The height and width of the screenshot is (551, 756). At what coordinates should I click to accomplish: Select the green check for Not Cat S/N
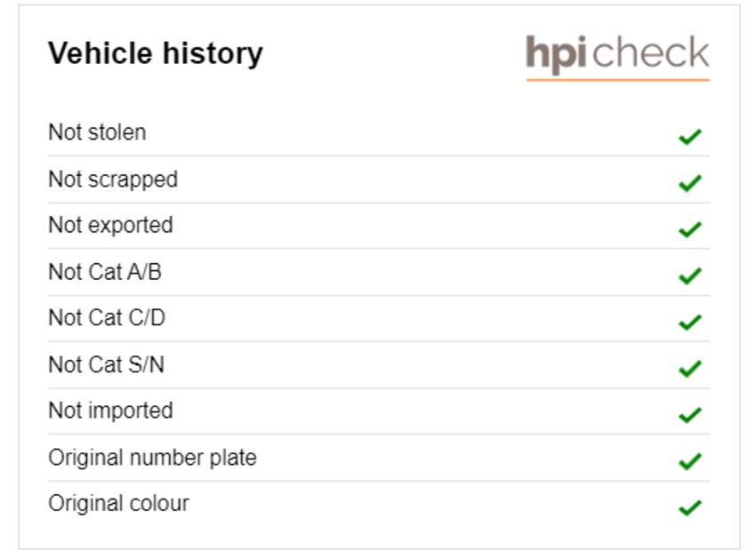pos(690,369)
